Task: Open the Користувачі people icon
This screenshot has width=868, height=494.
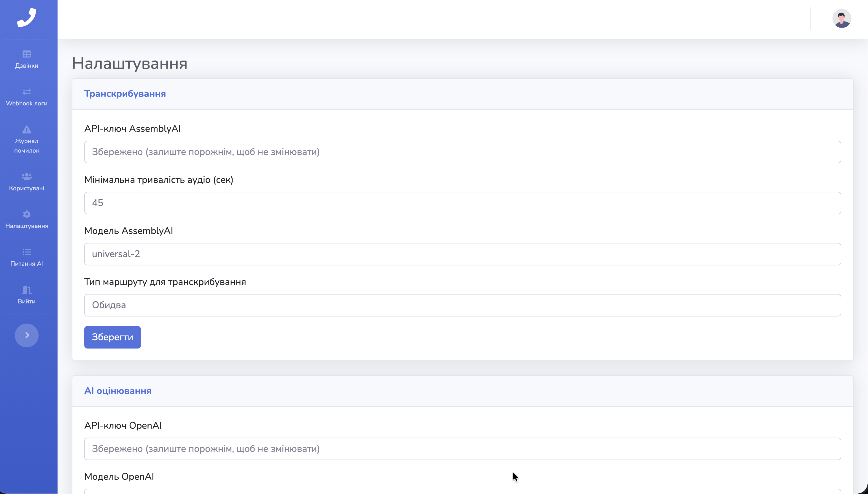Action: click(26, 176)
